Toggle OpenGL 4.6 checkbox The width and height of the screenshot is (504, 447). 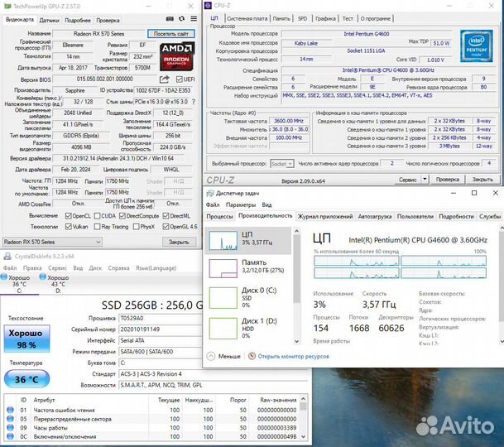[166, 226]
